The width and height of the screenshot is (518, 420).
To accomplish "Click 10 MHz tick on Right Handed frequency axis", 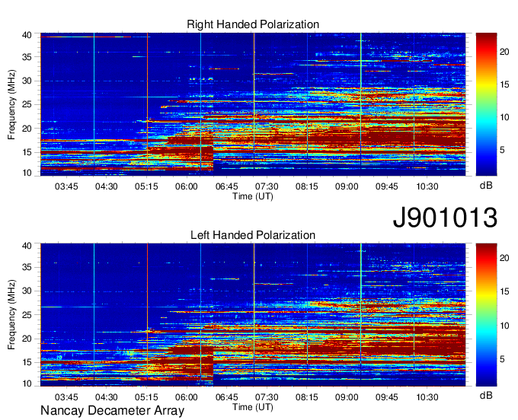I will pos(27,173).
